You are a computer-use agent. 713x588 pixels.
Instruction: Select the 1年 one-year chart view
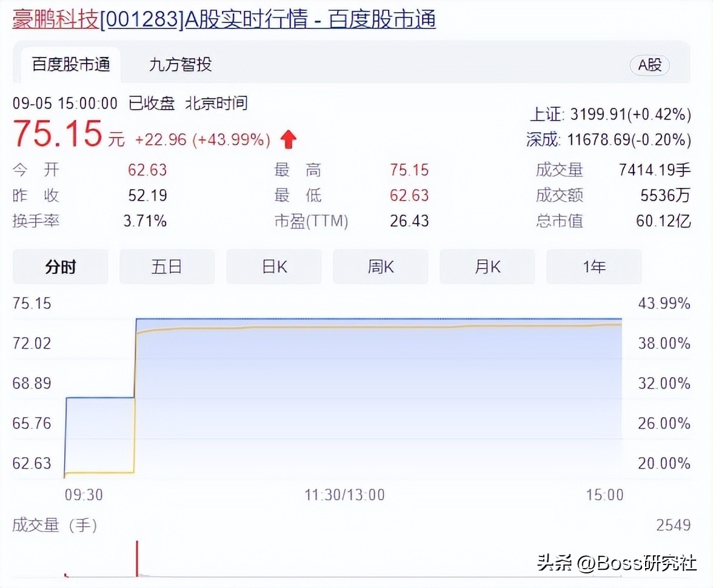click(594, 267)
